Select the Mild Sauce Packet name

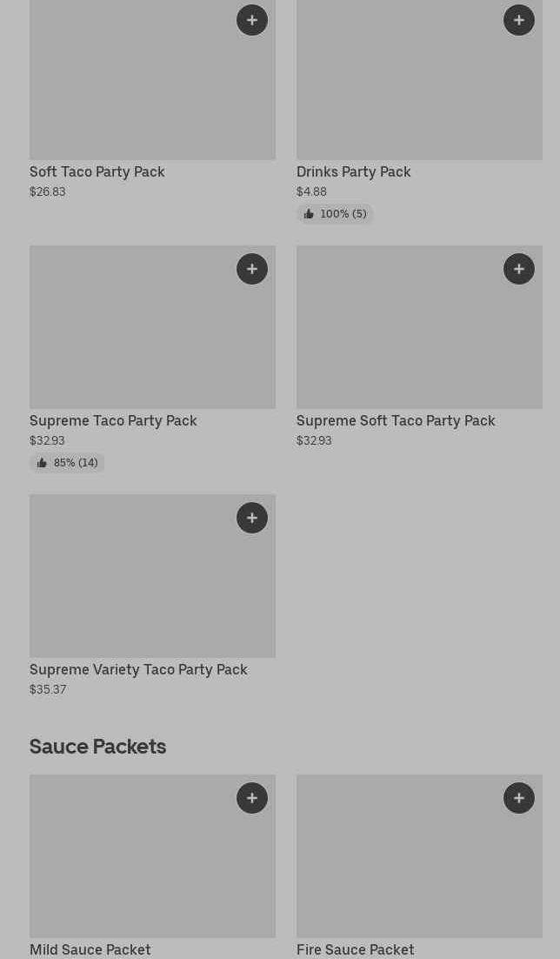[90, 949]
